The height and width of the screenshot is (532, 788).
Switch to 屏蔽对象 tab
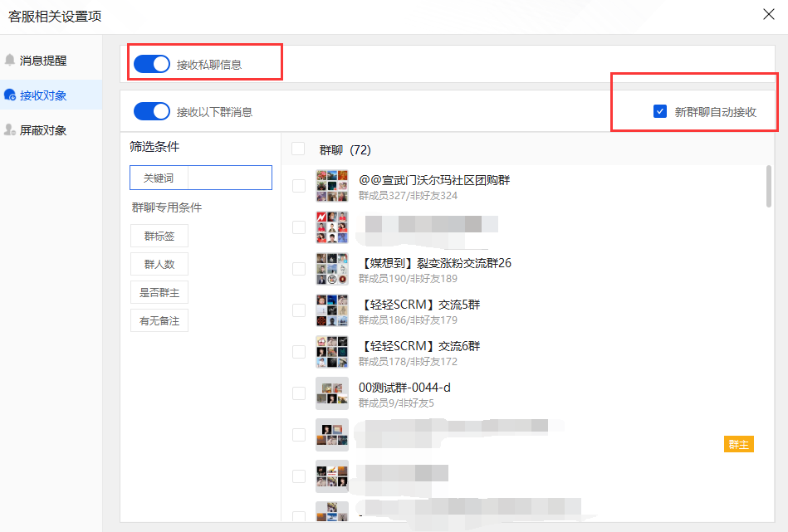coord(43,130)
